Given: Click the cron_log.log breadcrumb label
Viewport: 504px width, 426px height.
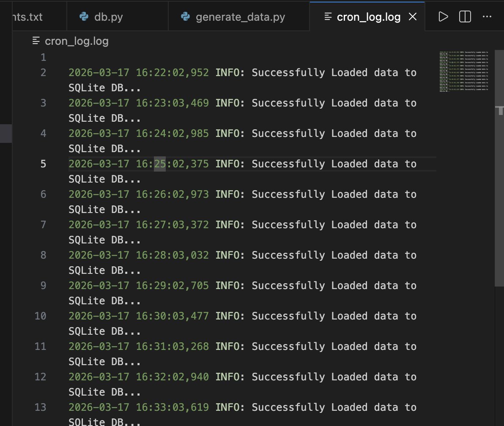Looking at the screenshot, I should (x=77, y=41).
